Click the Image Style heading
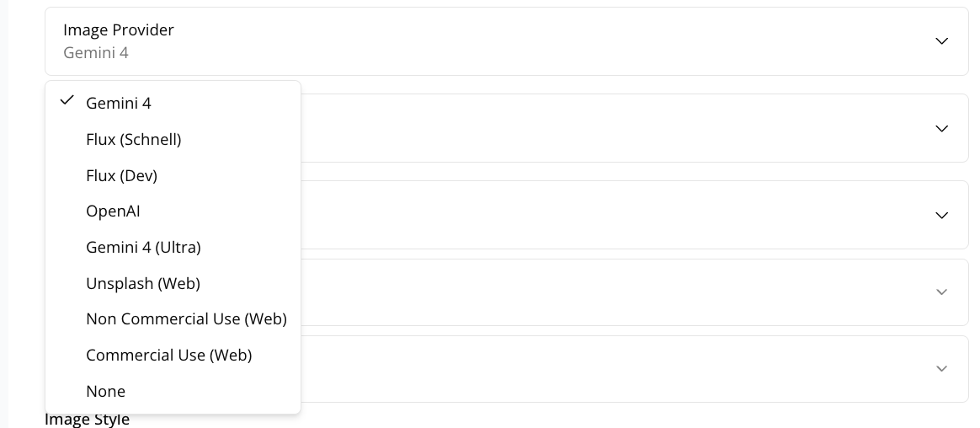Screen dimensions: 980x428 (87, 420)
